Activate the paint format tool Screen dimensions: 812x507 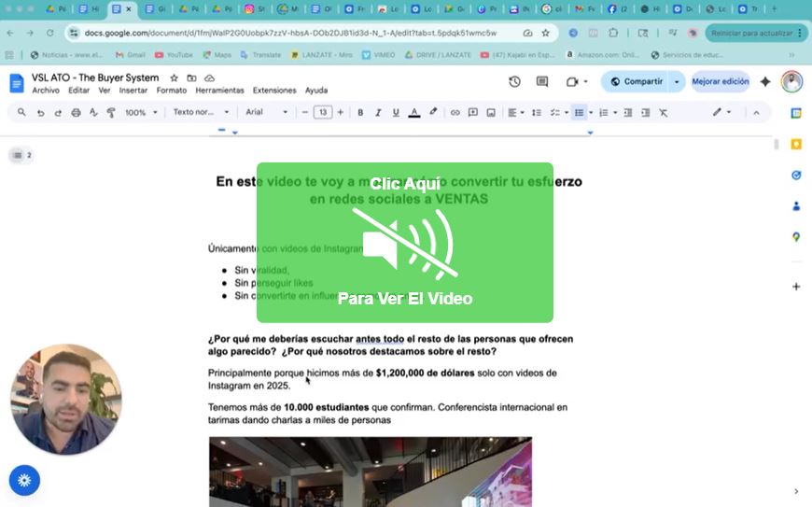[111, 112]
